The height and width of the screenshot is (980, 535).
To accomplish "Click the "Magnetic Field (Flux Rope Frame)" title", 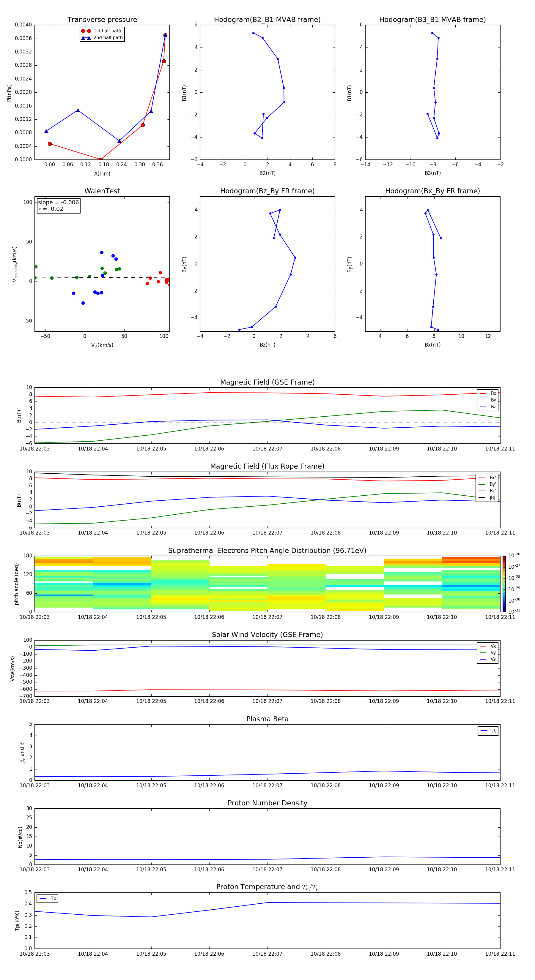I will tap(267, 467).
